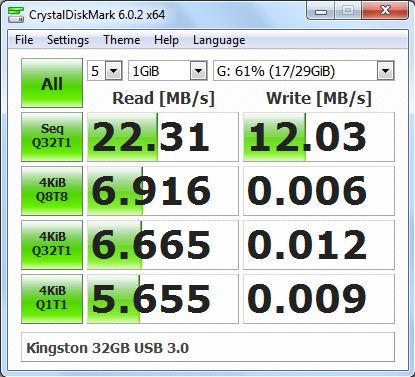This screenshot has width=415, height=377.
Task: Start the 4KiB Q32T1 test
Action: click(52, 245)
